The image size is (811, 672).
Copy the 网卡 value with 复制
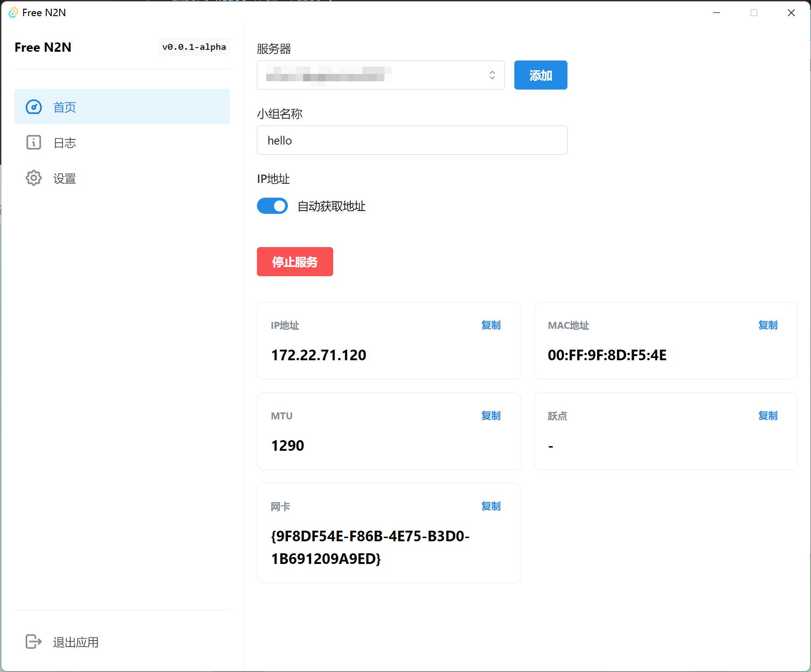(491, 506)
